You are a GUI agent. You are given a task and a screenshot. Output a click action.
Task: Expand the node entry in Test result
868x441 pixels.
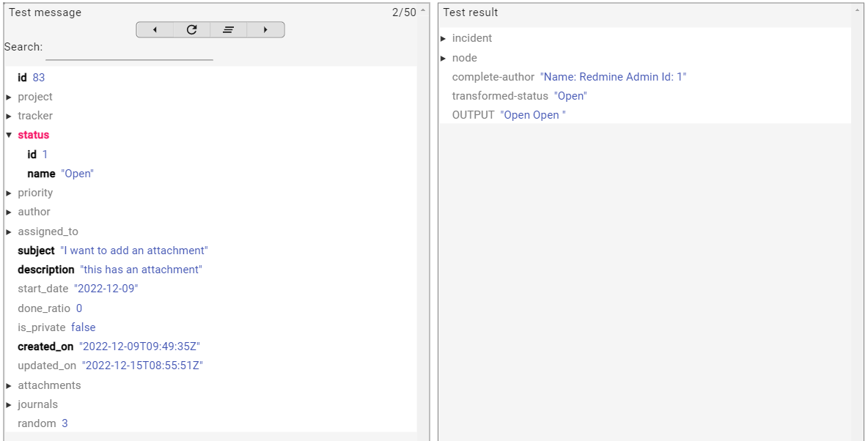click(444, 58)
